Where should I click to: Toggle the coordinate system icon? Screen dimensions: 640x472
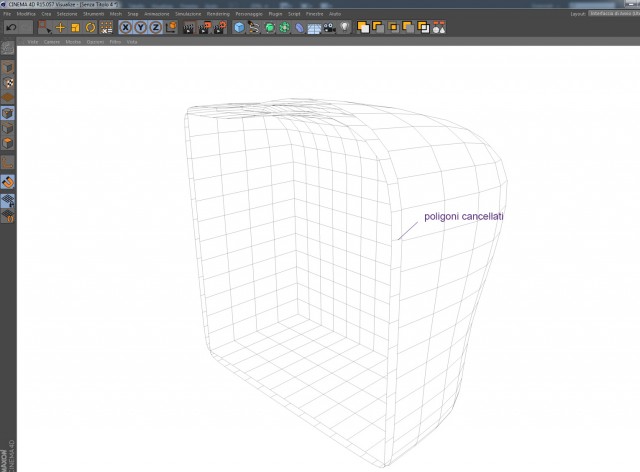(x=171, y=27)
